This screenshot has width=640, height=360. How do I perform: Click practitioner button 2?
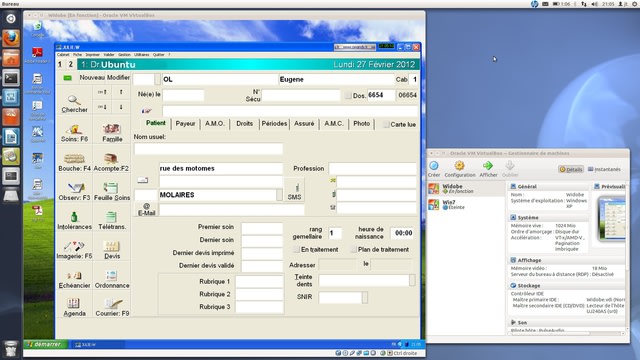71,64
